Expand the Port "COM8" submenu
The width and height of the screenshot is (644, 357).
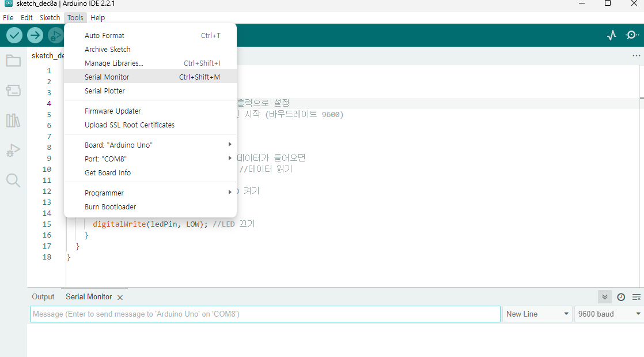150,159
